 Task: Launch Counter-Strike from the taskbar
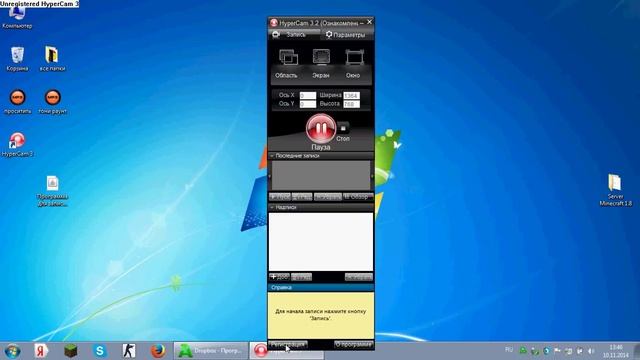(x=129, y=351)
